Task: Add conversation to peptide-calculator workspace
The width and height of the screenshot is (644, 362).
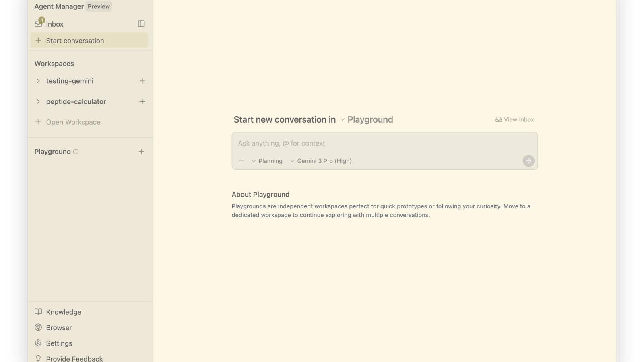Action: pyautogui.click(x=142, y=102)
